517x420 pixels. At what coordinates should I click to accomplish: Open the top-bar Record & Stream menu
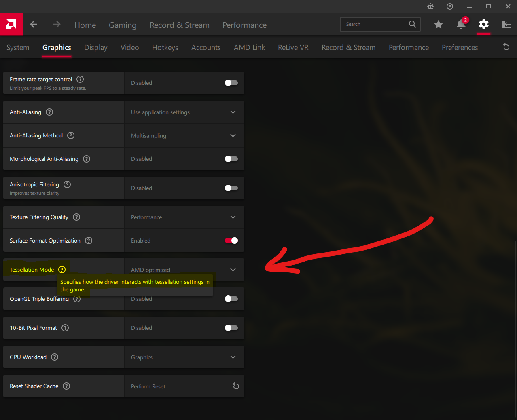pyautogui.click(x=180, y=25)
